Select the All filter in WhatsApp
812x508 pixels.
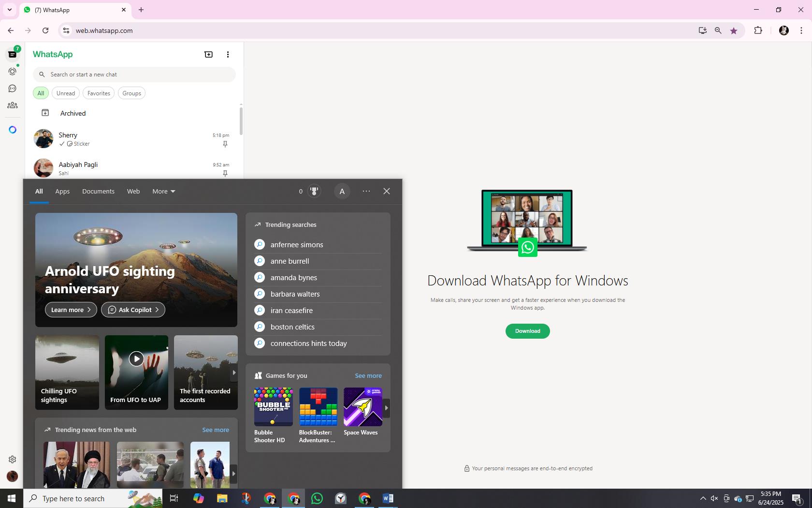coord(41,93)
